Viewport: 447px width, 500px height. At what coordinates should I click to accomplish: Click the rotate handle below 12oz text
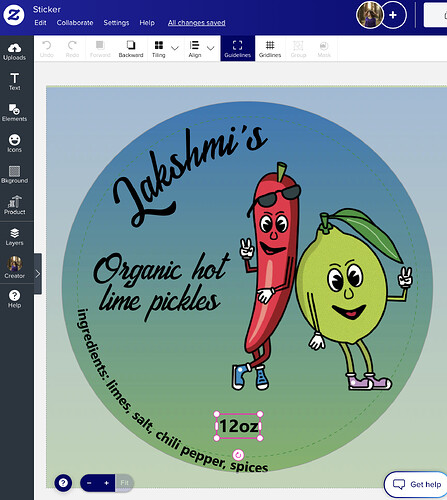[238, 455]
